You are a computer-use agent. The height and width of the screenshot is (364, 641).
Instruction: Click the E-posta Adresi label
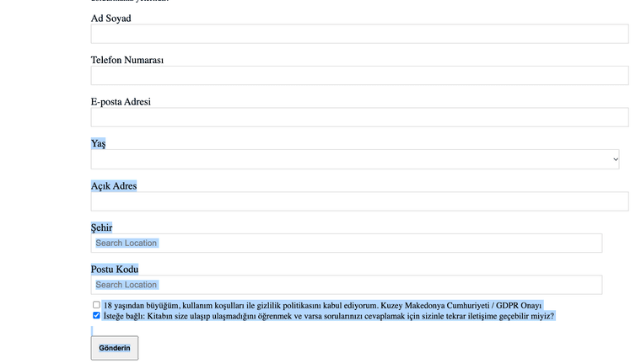[x=121, y=102]
